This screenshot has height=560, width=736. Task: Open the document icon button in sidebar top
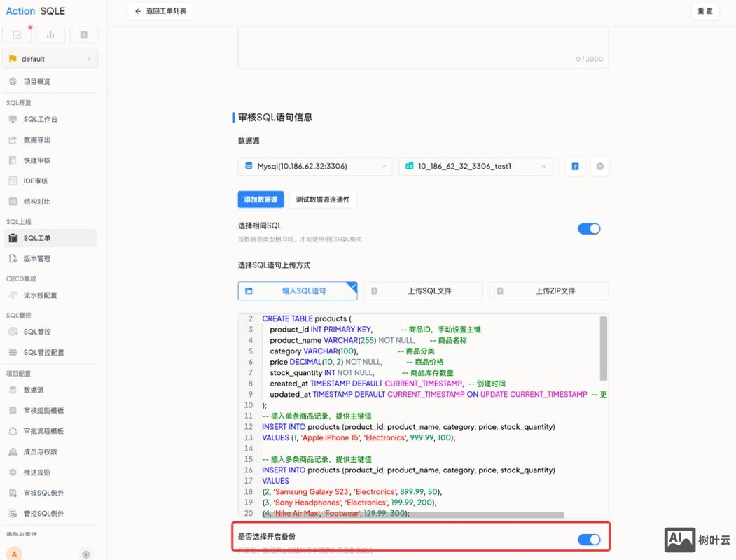(84, 35)
